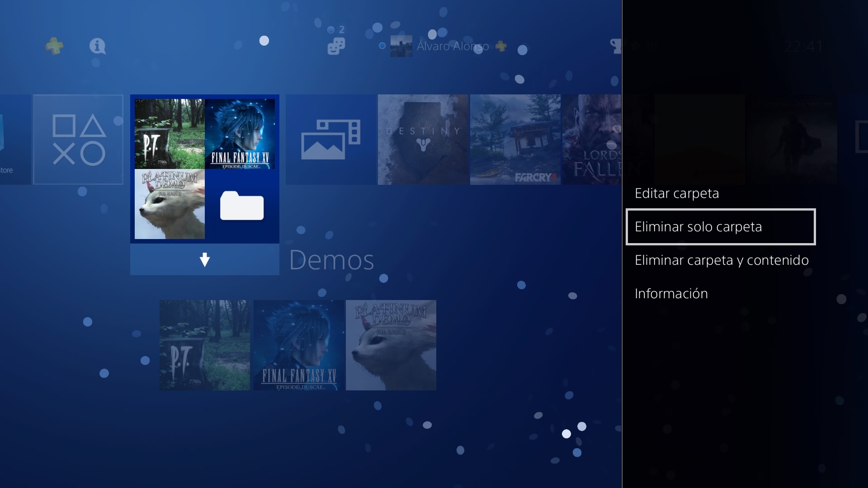Open P.T. demo in the folder contents row
Viewport: 868px width, 488px height.
pyautogui.click(x=205, y=345)
